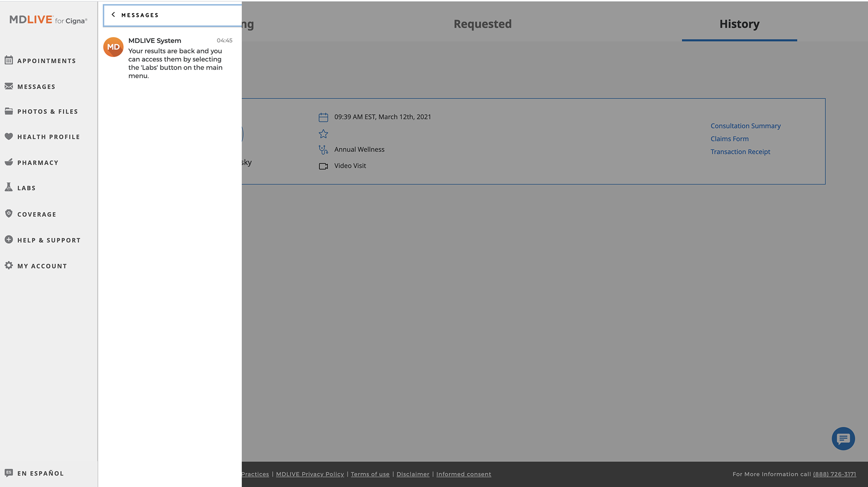This screenshot has height=487, width=868.
Task: Open Appointments in the sidebar
Action: coord(47,61)
